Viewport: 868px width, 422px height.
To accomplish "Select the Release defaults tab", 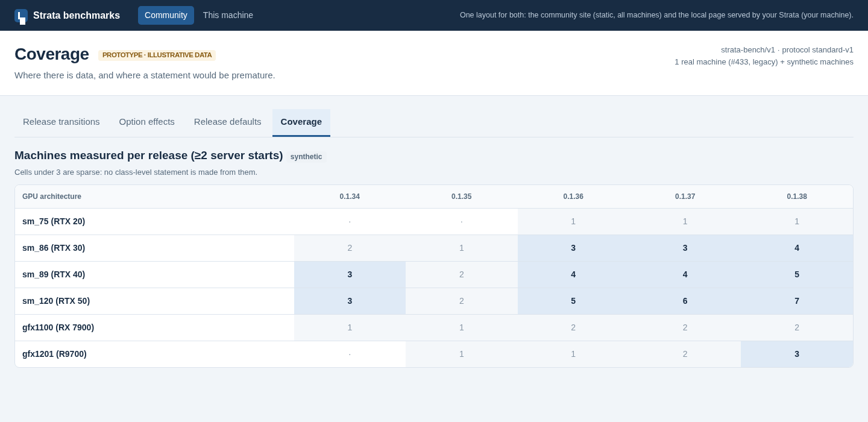I will coord(228,122).
